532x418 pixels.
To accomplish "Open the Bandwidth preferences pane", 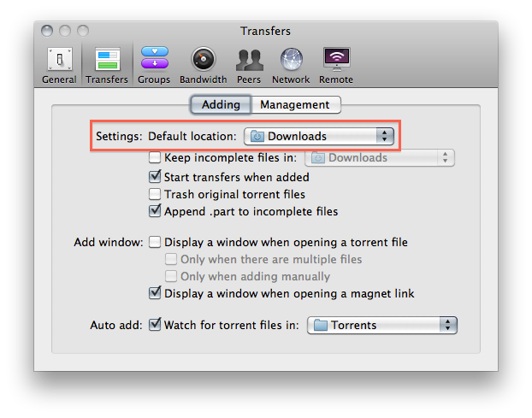I will [x=204, y=65].
